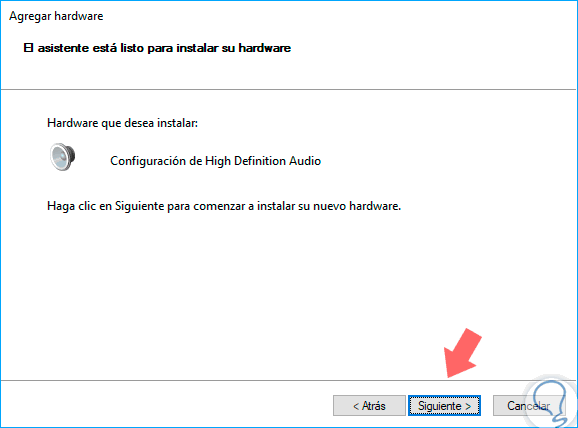This screenshot has width=578, height=428.
Task: Click the separator line under the header
Action: 288,89
